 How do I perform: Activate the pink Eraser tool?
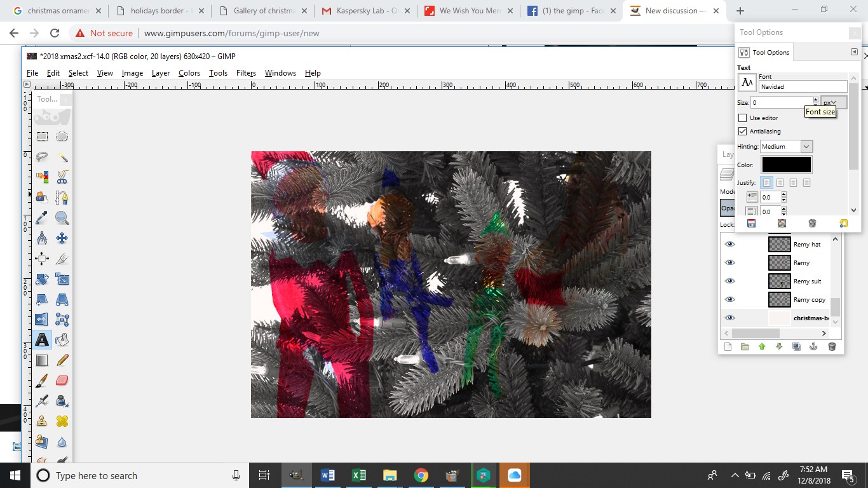tap(62, 381)
